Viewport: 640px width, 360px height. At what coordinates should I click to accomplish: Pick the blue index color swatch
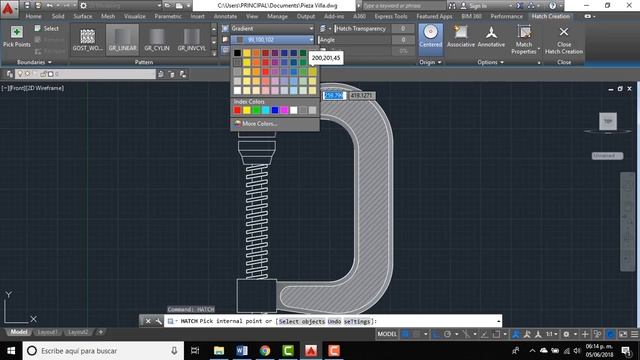(x=275, y=110)
